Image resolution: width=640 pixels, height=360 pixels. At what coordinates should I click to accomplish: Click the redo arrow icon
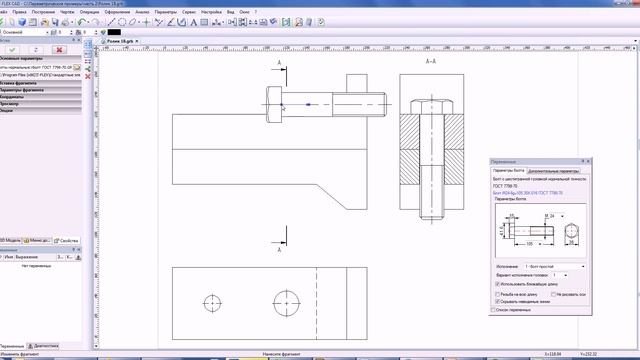click(96, 22)
